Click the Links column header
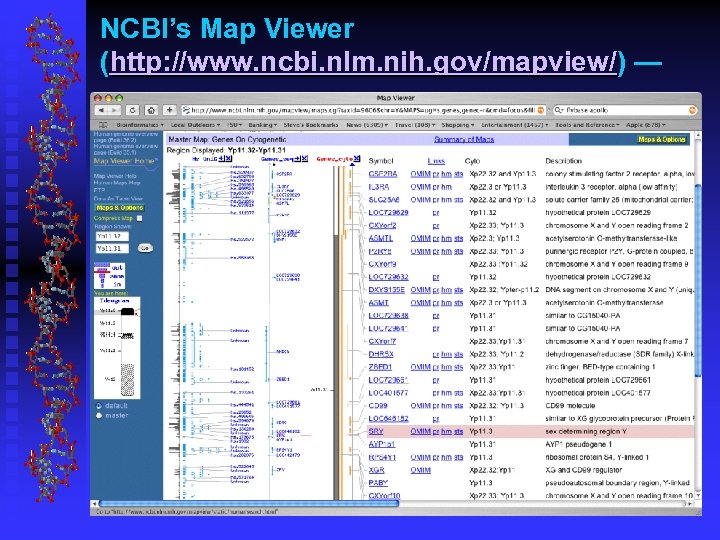This screenshot has height=540, width=720. point(436,161)
